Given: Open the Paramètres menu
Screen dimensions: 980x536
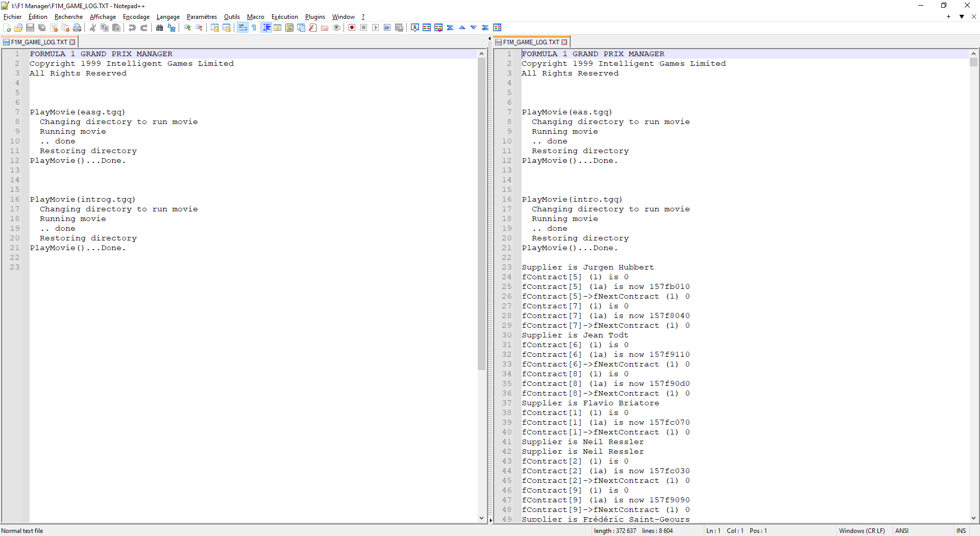Looking at the screenshot, I should point(202,17).
